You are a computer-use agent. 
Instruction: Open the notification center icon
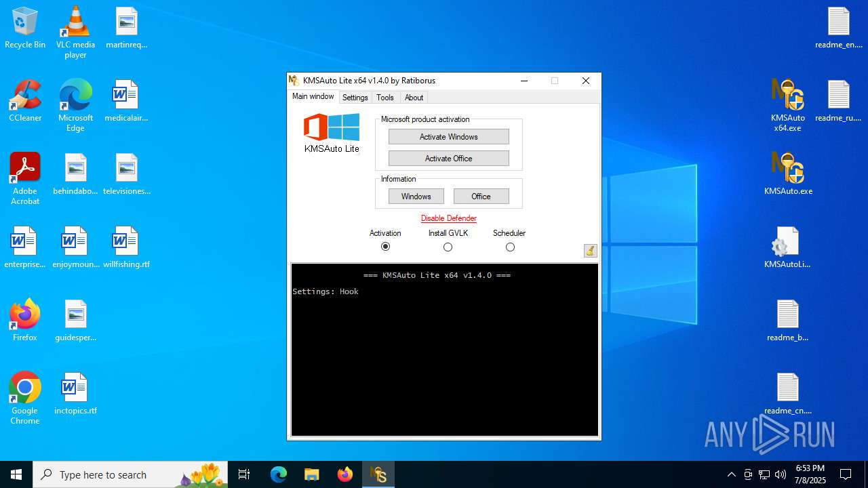click(846, 474)
